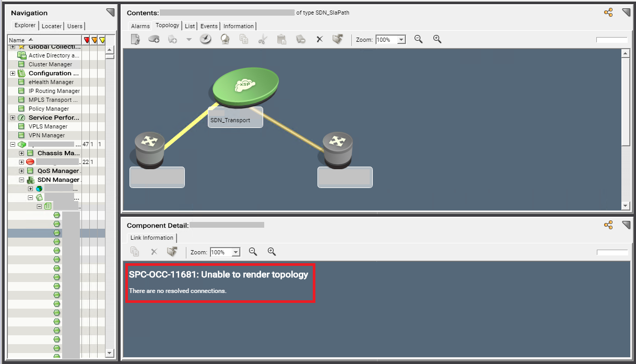Open the Locater tab in Navigation
Viewport: 636px width, 364px height.
pos(52,26)
